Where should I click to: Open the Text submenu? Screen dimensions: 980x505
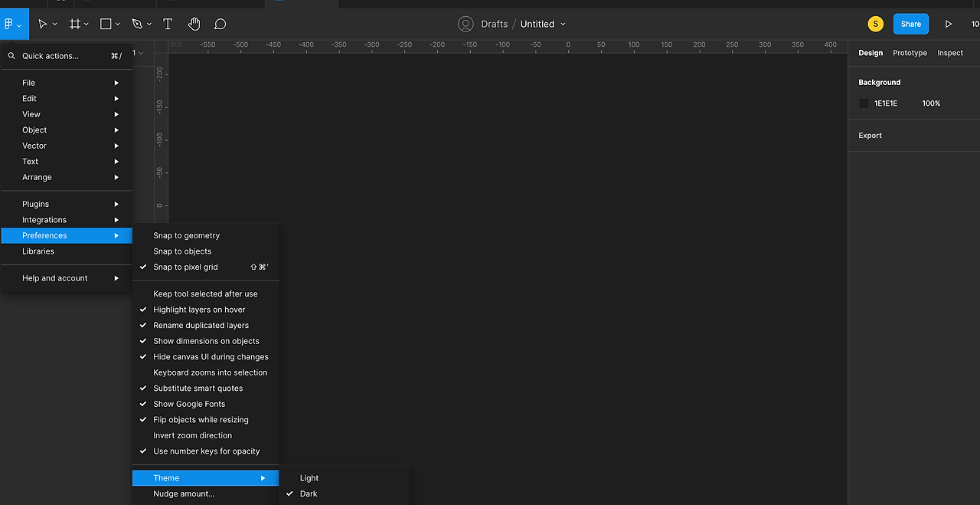(x=67, y=162)
